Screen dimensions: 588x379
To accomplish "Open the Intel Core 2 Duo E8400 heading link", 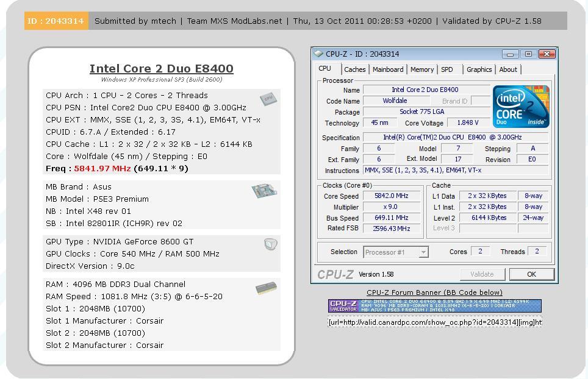I will pyautogui.click(x=161, y=68).
